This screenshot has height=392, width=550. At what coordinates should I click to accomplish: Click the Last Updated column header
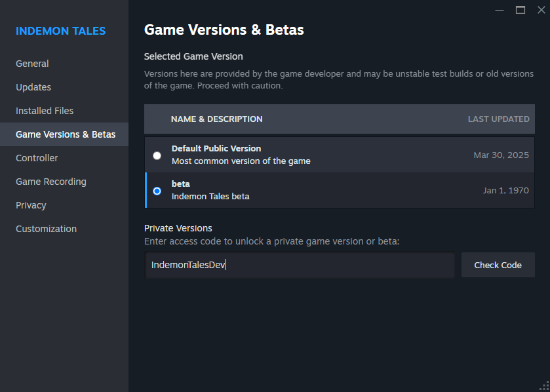498,119
